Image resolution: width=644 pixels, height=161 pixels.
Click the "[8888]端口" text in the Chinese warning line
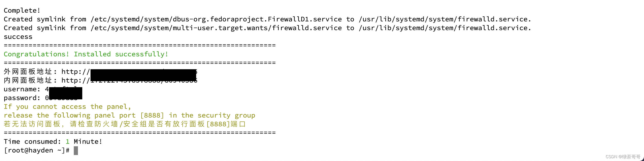[x=226, y=124]
